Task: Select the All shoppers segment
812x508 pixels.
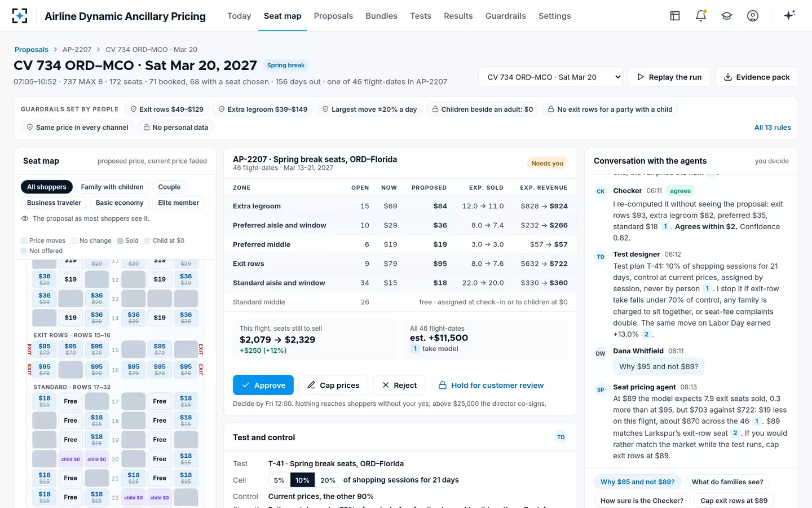Action: tap(47, 187)
